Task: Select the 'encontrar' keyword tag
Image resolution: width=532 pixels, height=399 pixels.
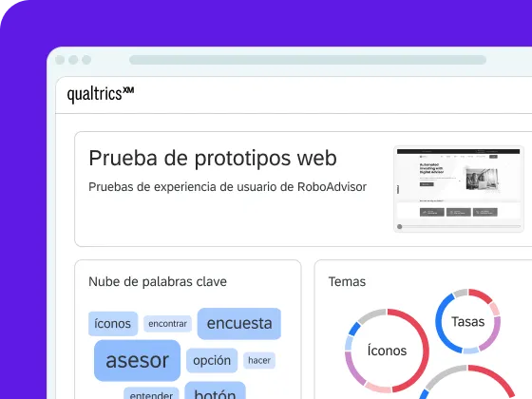Action: coord(167,324)
